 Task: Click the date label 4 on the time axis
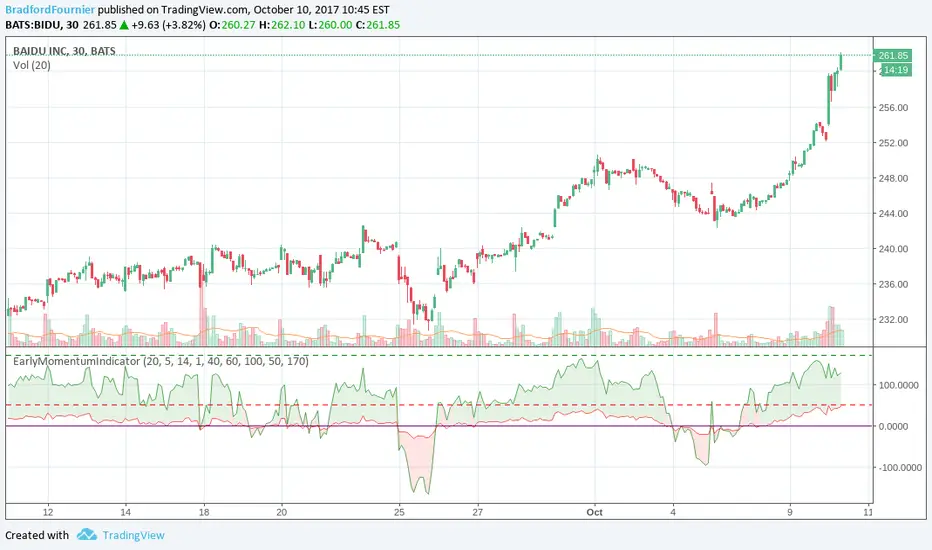[673, 512]
